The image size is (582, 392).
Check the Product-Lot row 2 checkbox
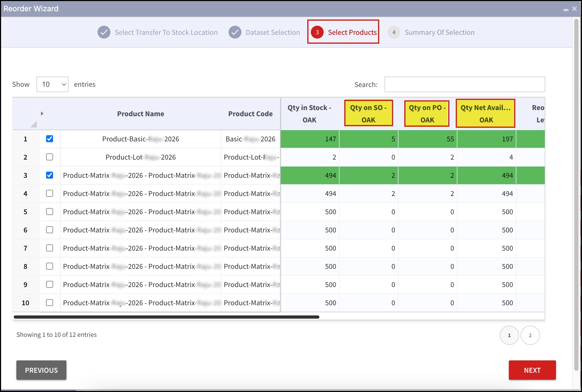pos(50,157)
